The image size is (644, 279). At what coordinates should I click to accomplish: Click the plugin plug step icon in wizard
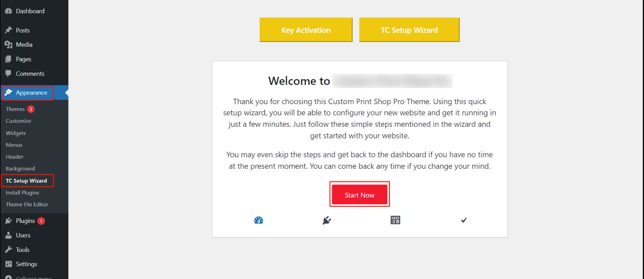(x=327, y=220)
